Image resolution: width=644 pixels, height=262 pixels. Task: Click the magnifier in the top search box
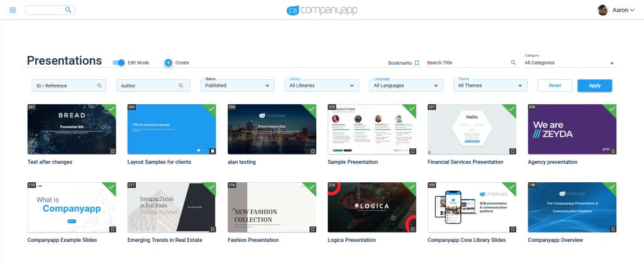click(x=69, y=10)
